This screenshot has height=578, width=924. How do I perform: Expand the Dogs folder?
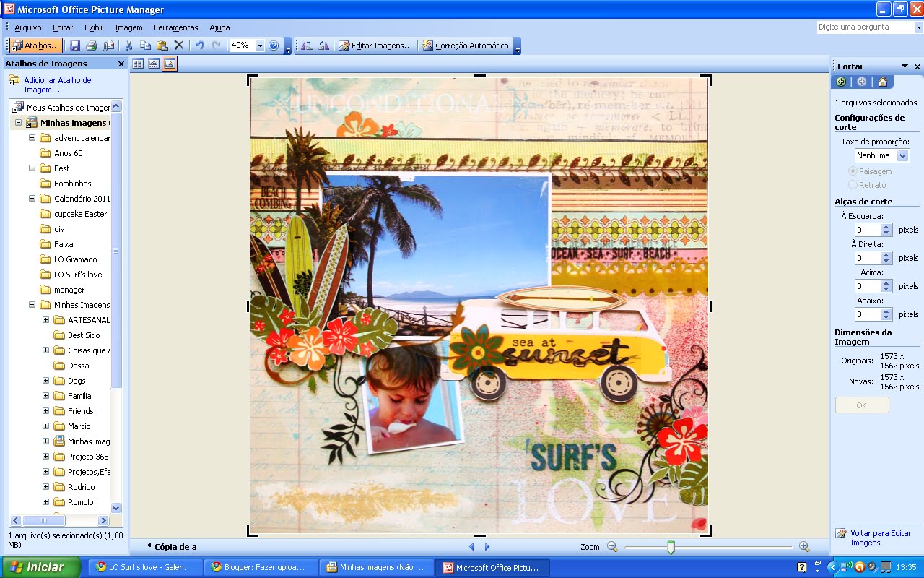point(45,381)
